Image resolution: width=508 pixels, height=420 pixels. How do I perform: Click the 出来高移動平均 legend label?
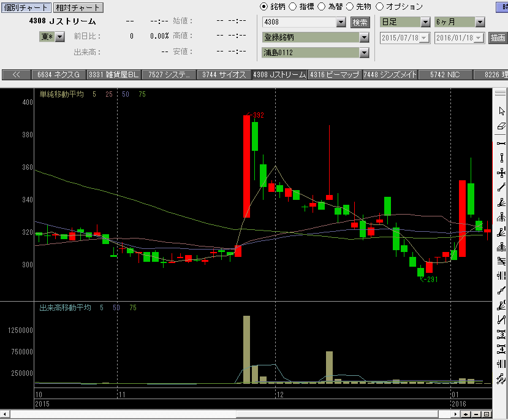65,308
